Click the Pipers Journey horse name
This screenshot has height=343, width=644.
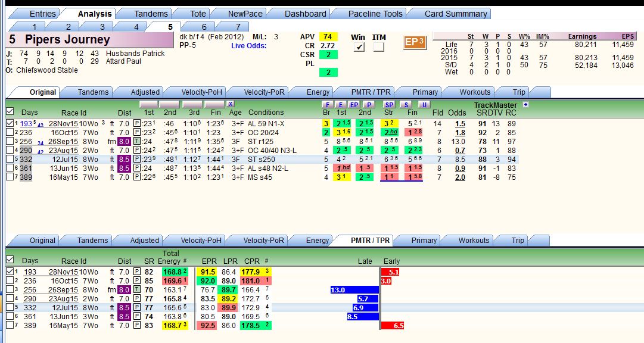pos(67,39)
